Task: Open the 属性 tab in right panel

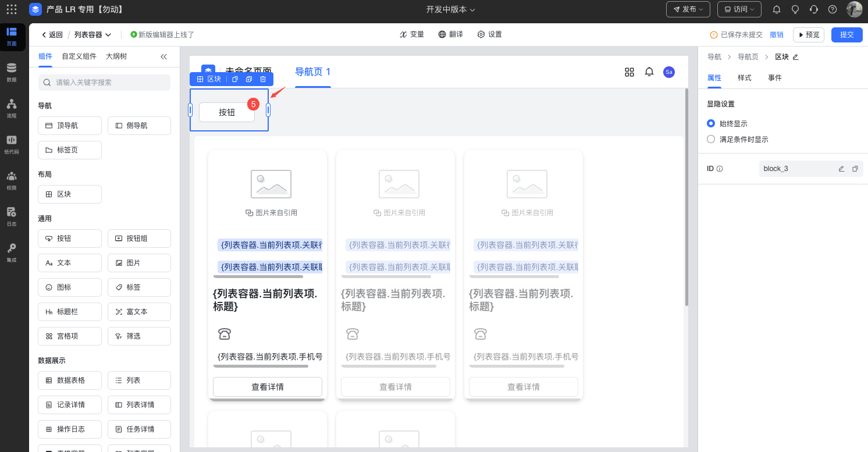Action: [x=714, y=78]
